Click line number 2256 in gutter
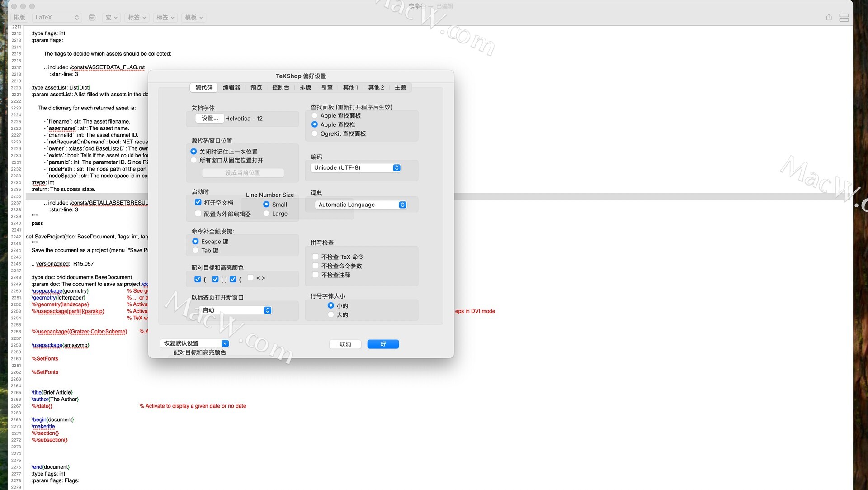 (16, 332)
